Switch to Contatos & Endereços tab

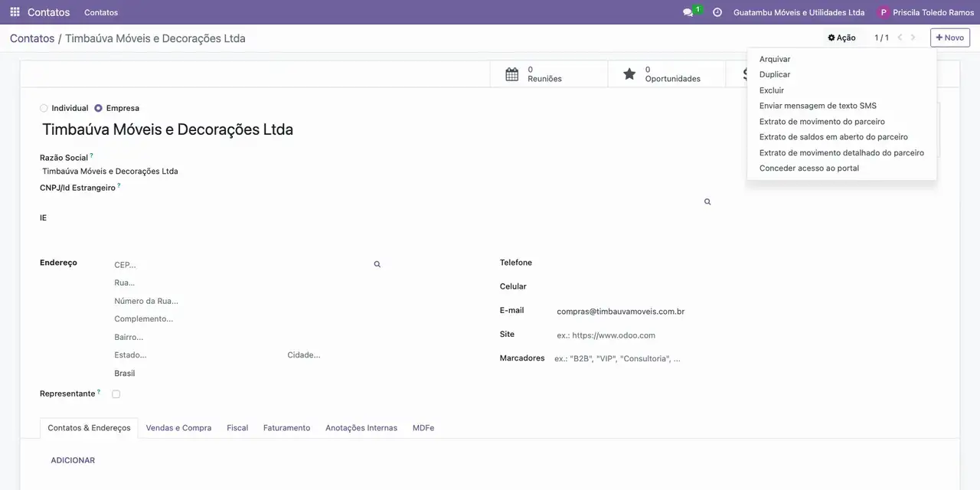point(89,428)
